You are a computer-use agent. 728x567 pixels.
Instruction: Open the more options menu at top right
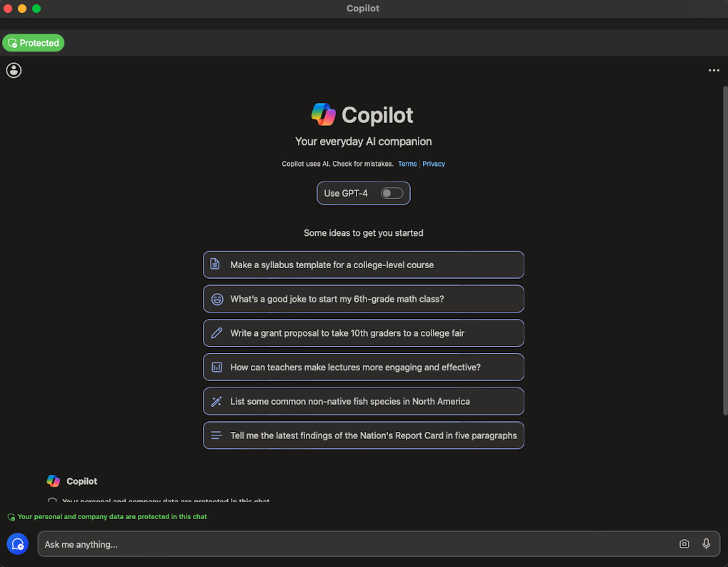[x=713, y=70]
